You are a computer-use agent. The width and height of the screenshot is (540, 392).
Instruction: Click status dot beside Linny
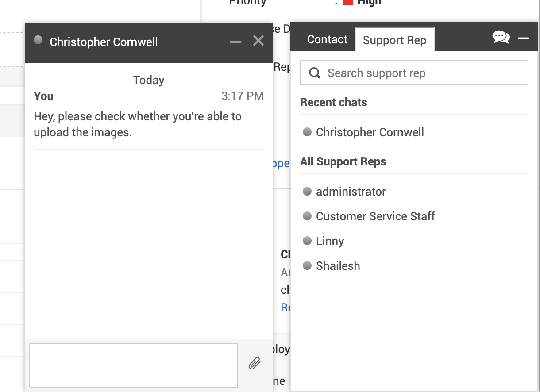click(x=307, y=241)
